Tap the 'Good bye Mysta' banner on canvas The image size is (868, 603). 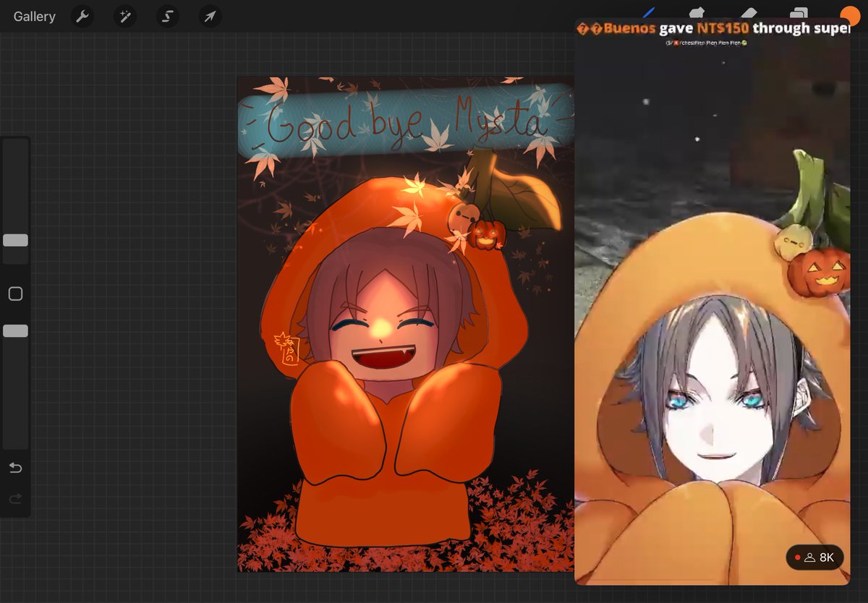pyautogui.click(x=405, y=121)
